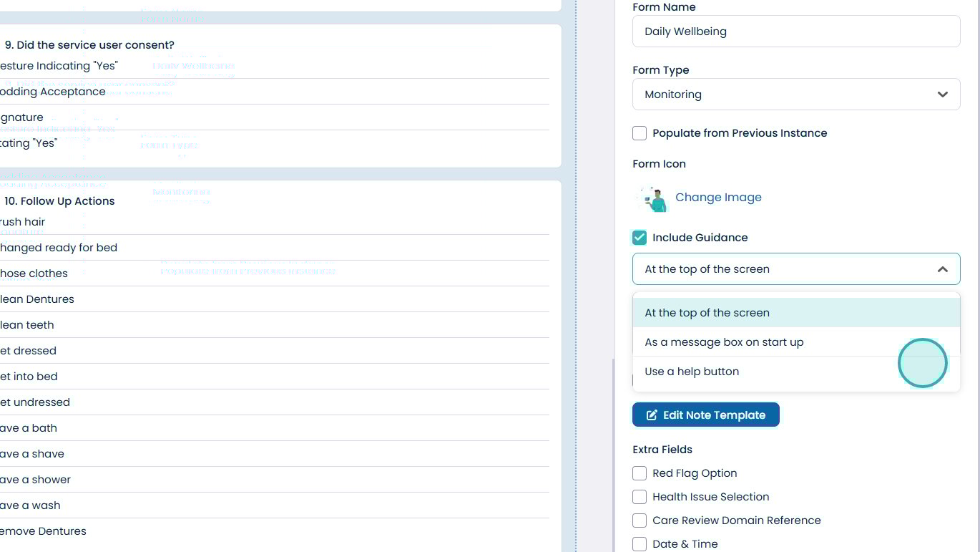The image size is (980, 552).
Task: Enable the Date & Time extra field
Action: [x=640, y=544]
